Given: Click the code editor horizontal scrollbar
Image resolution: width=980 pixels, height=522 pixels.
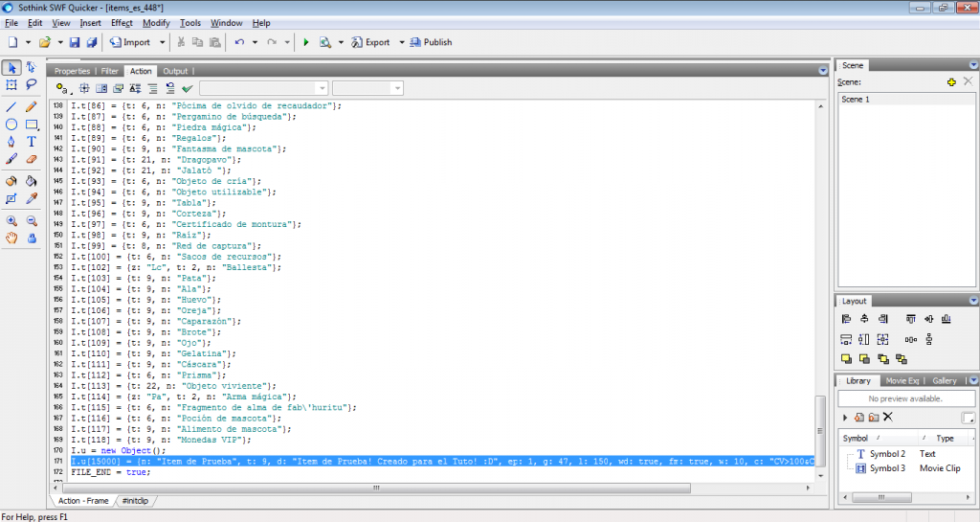Looking at the screenshot, I should [x=376, y=488].
